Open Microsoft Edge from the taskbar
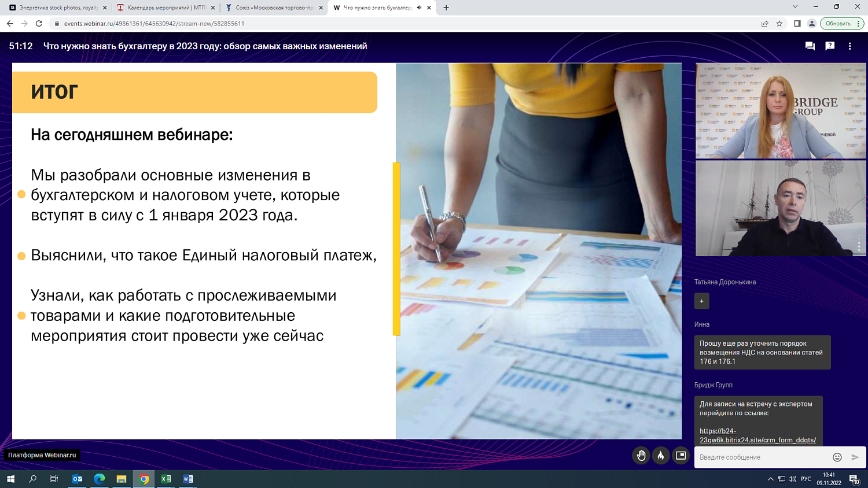Viewport: 868px width, 488px height. point(100,479)
